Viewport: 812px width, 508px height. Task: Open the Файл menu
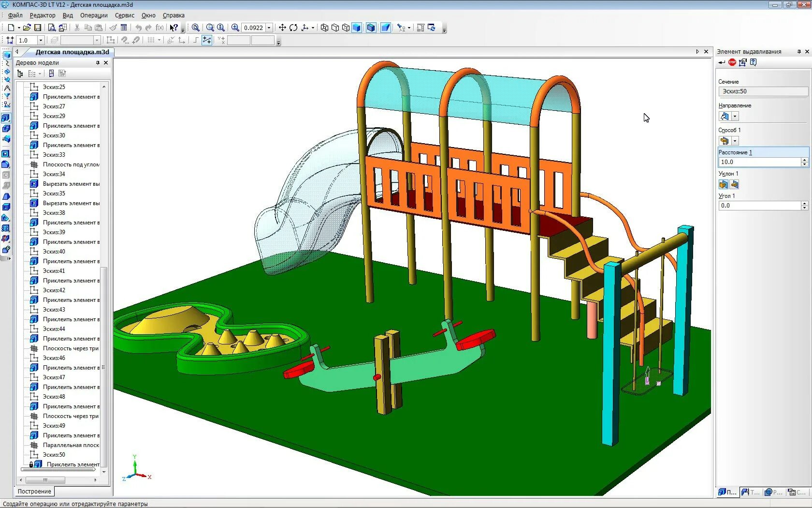pyautogui.click(x=15, y=15)
